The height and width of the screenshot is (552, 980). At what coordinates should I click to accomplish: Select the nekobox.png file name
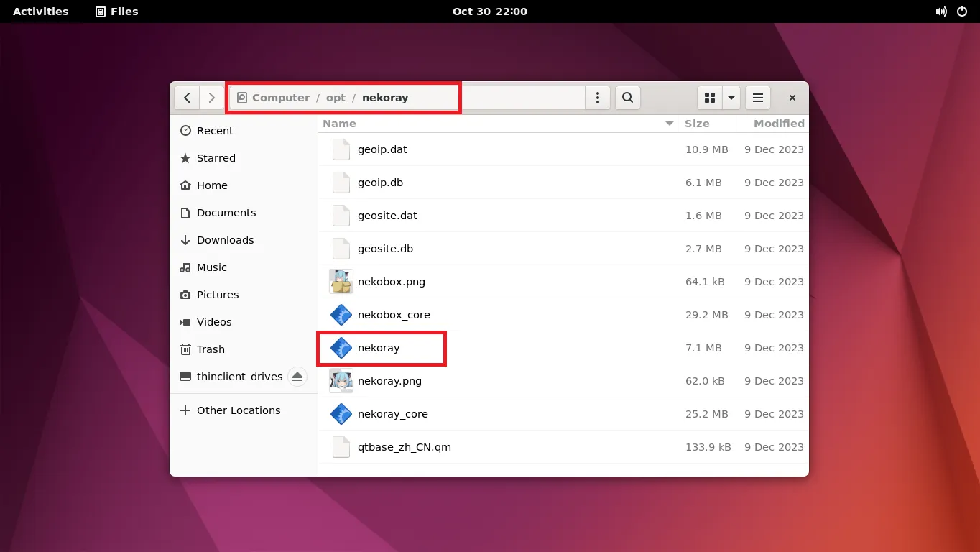coord(392,282)
